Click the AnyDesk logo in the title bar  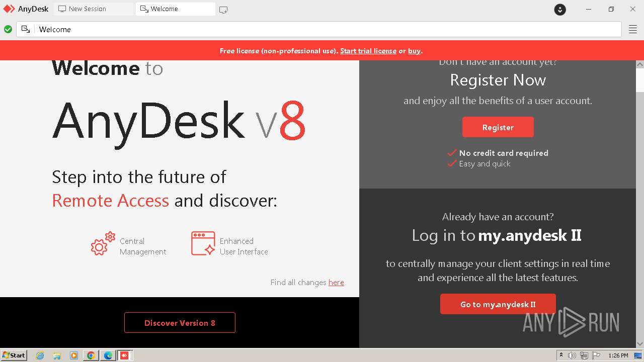point(9,9)
